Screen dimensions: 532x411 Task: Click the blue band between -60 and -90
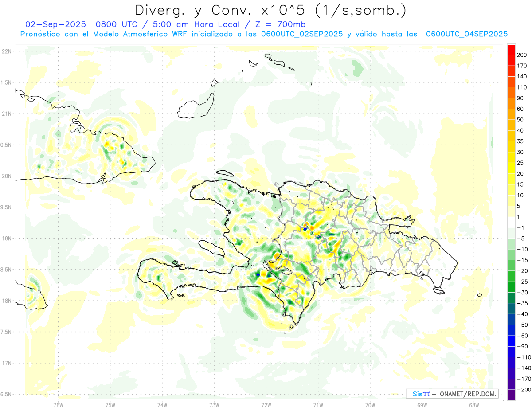point(511,341)
